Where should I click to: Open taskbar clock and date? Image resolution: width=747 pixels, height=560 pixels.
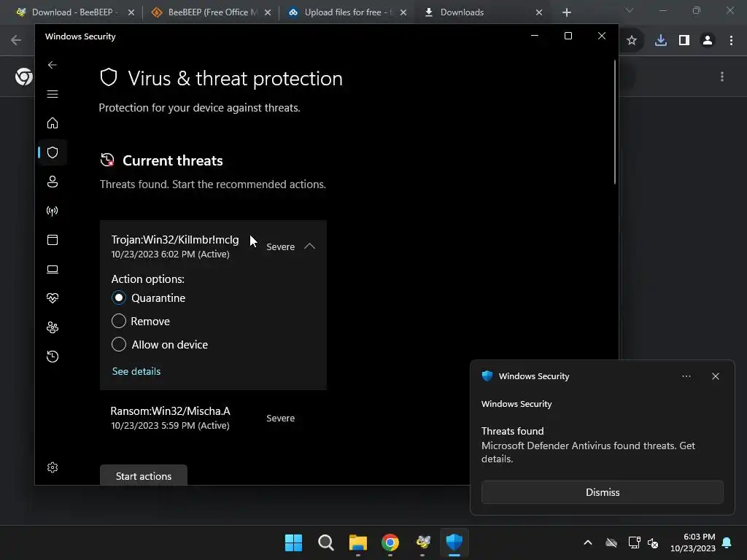[x=693, y=542]
